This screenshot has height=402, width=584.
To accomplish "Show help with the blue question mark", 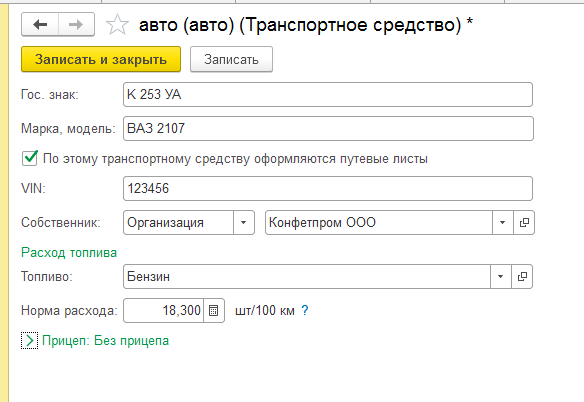I will click(305, 310).
